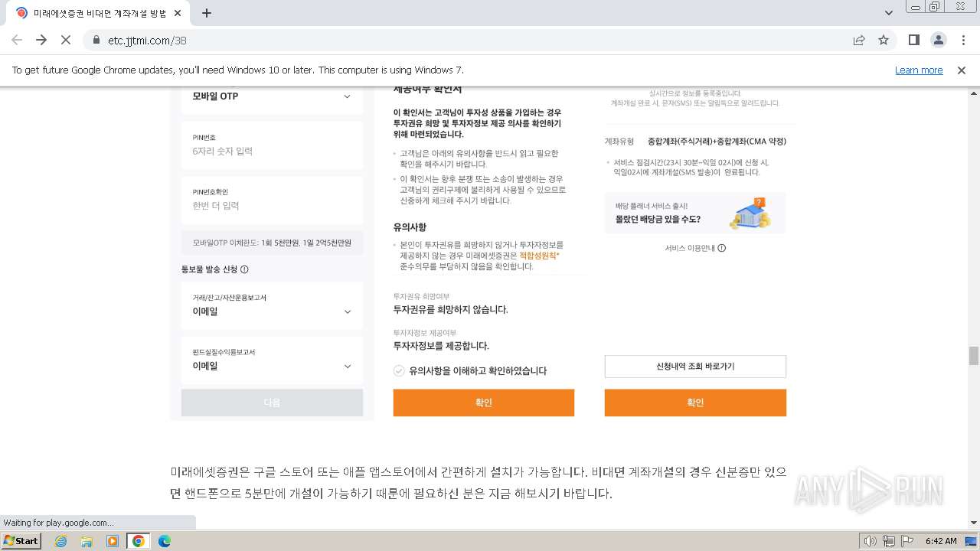Open Chrome three-dot menu
The image size is (980, 551).
coord(963,40)
